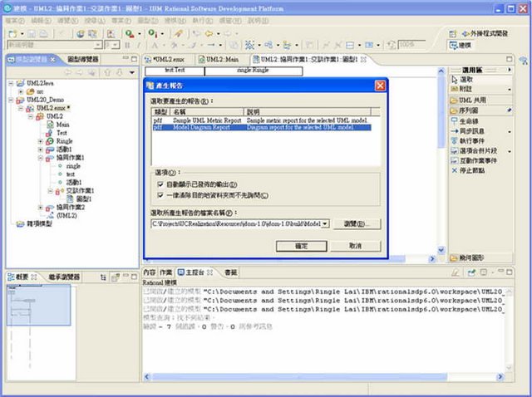The height and width of the screenshot is (397, 532).
Task: Select the 同步訊息 message arrow tool
Action: point(467,131)
